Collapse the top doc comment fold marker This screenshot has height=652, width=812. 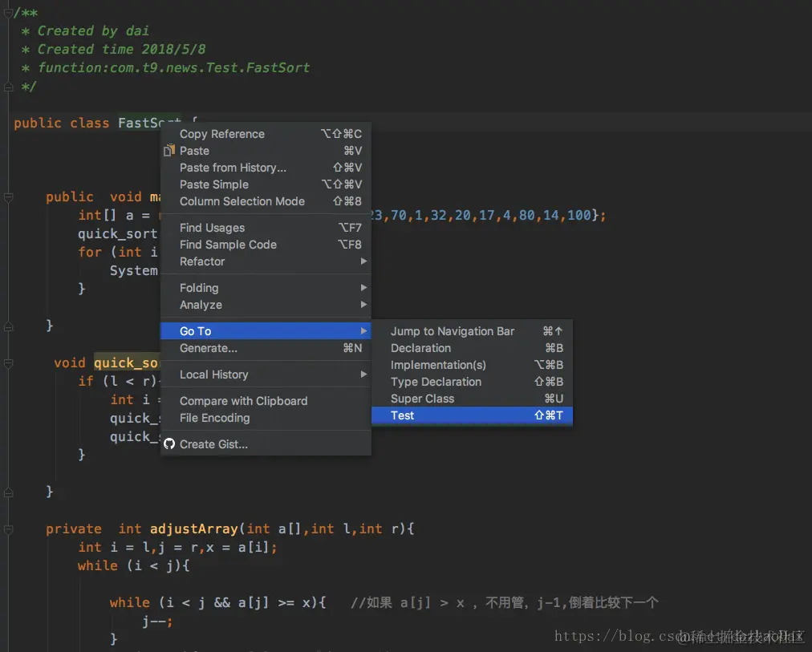8,13
